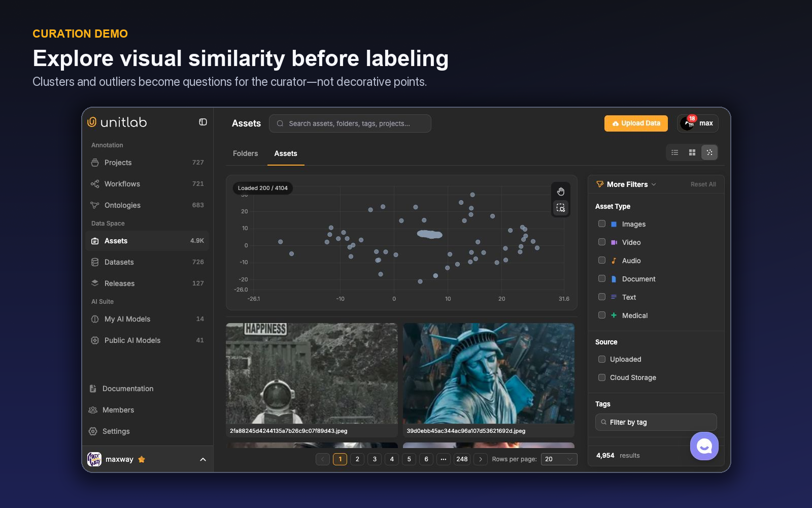Click the Members icon
The width and height of the screenshot is (812, 508).
[x=93, y=410]
